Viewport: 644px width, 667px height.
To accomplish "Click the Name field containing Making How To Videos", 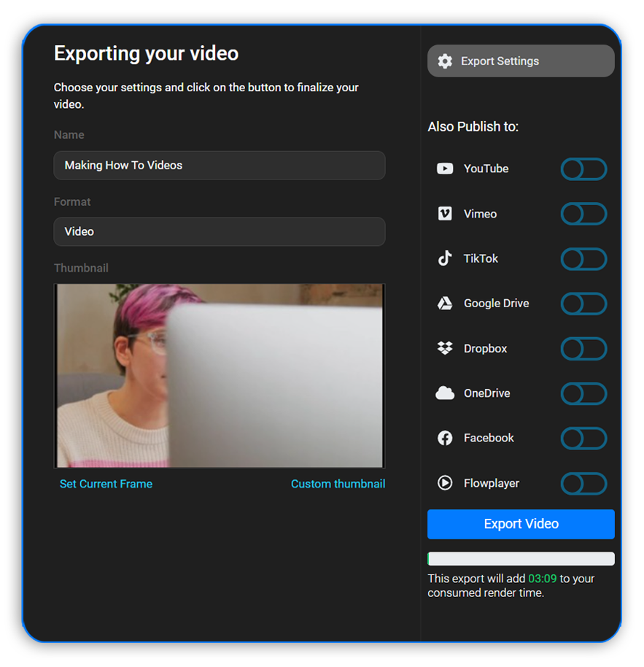I will pyautogui.click(x=220, y=165).
